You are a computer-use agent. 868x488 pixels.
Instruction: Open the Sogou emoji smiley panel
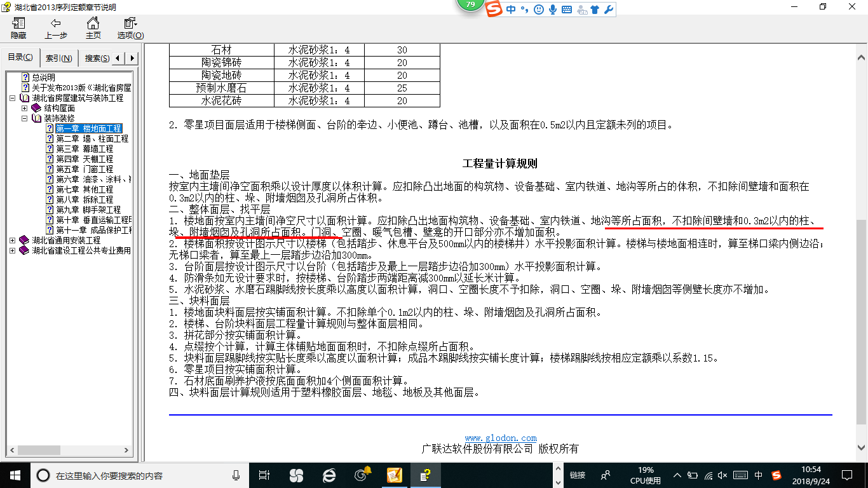(x=539, y=10)
